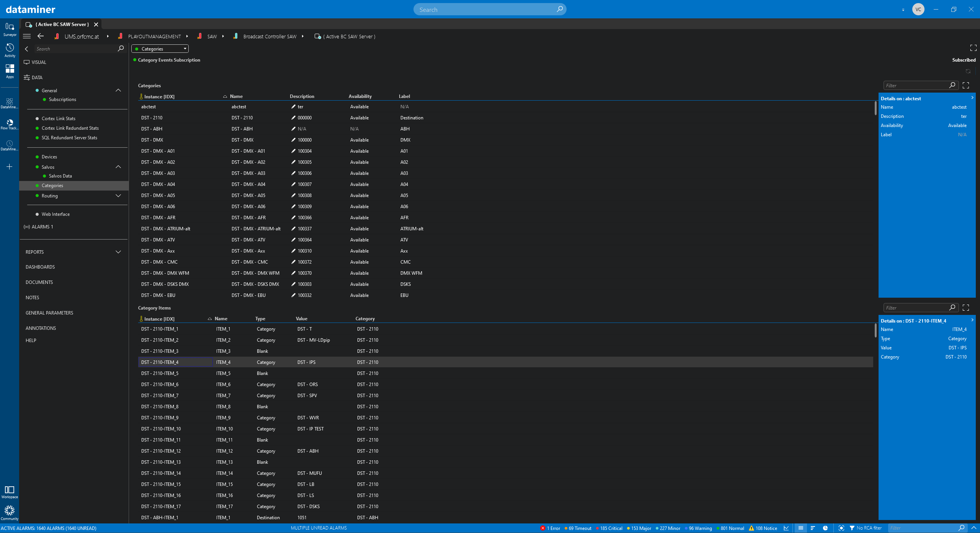Click the 185 Critical alarm counter
Image resolution: width=980 pixels, height=533 pixels.
pos(609,528)
